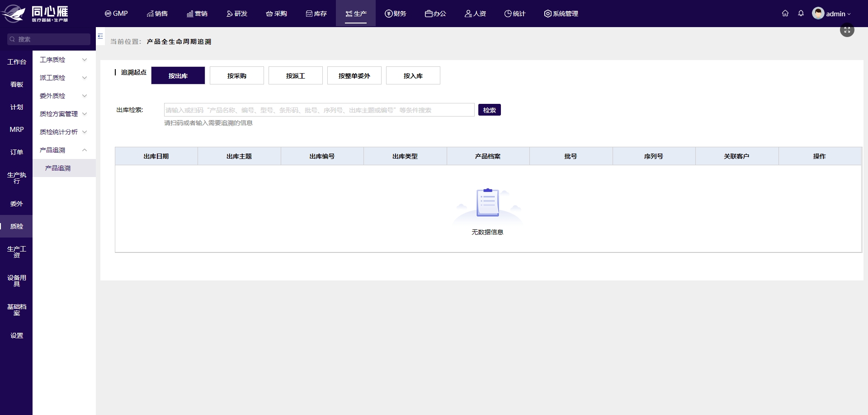The image size is (868, 415).
Task: Click the 出库类型 column header
Action: [405, 156]
